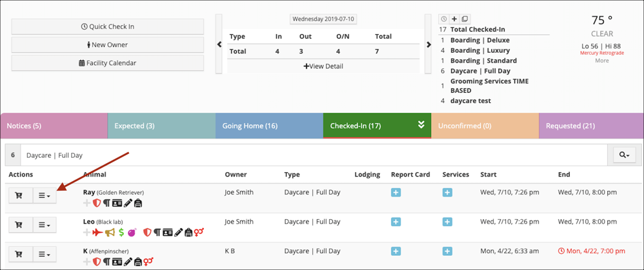This screenshot has height=270, width=644.
Task: Click owner K B
Action: 230,251
